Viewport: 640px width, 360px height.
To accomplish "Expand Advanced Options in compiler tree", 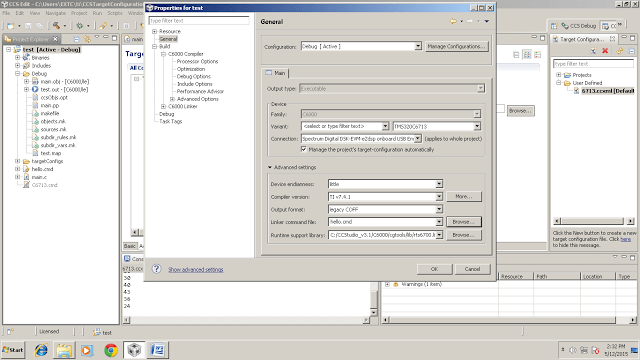I will 172,99.
